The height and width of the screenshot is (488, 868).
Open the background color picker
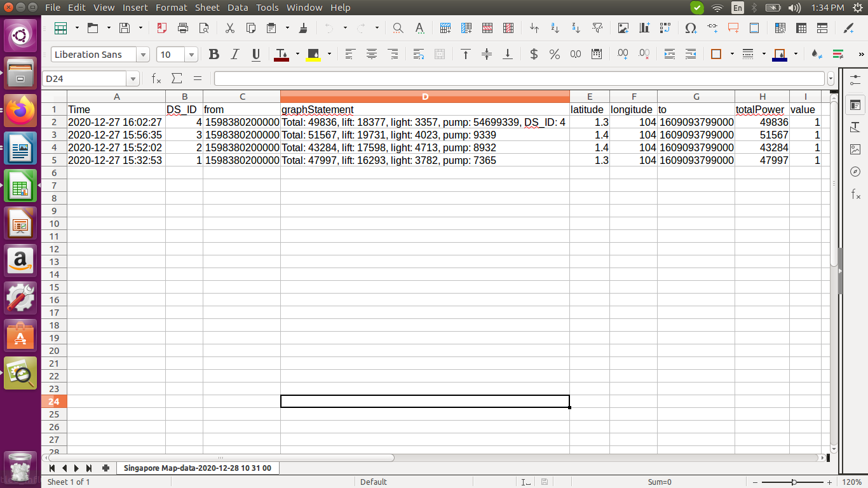coord(329,55)
